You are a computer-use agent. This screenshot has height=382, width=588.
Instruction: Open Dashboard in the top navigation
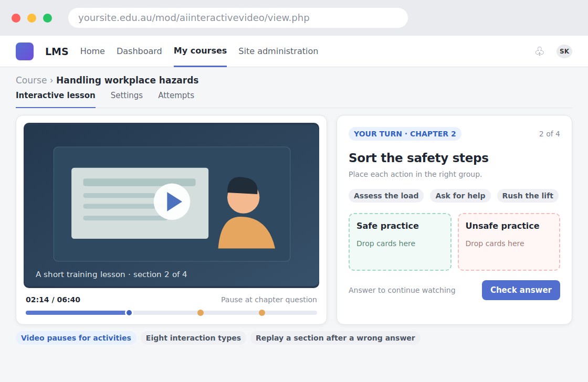point(139,51)
